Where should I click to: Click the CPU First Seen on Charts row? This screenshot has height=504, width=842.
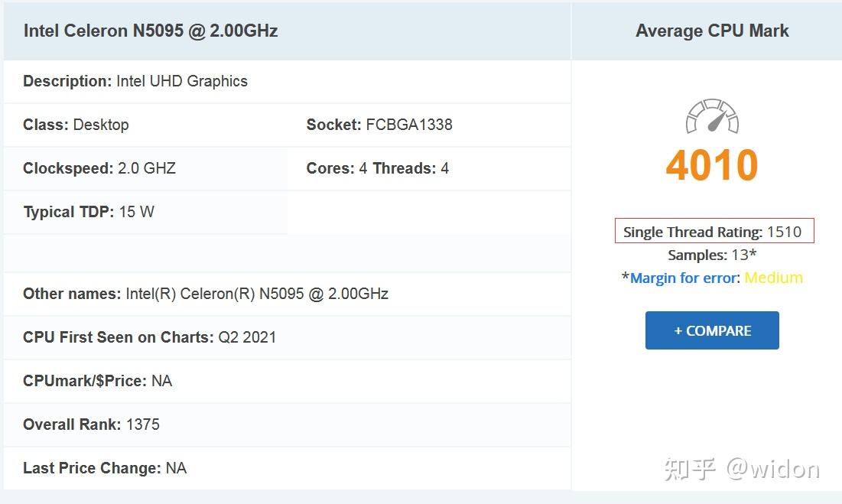click(x=150, y=337)
